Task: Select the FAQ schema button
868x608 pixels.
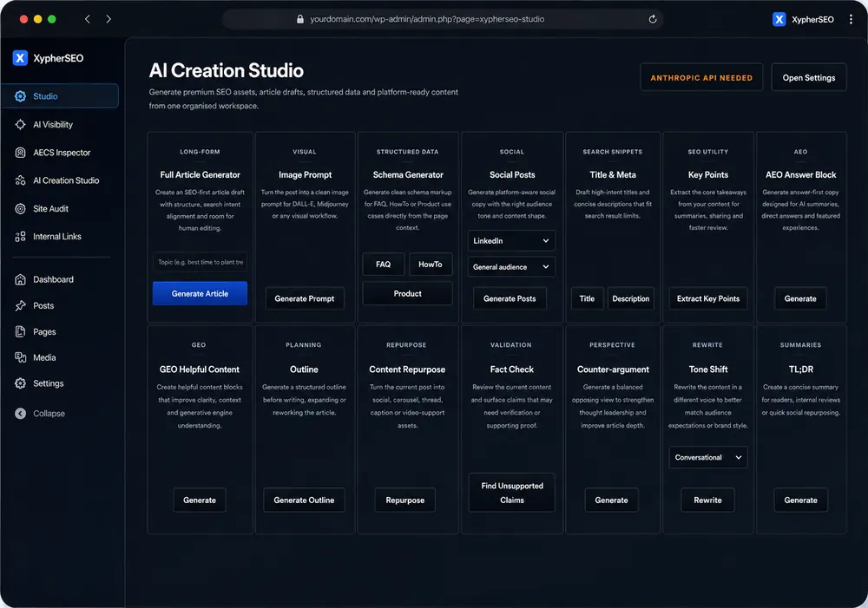Action: (x=383, y=265)
